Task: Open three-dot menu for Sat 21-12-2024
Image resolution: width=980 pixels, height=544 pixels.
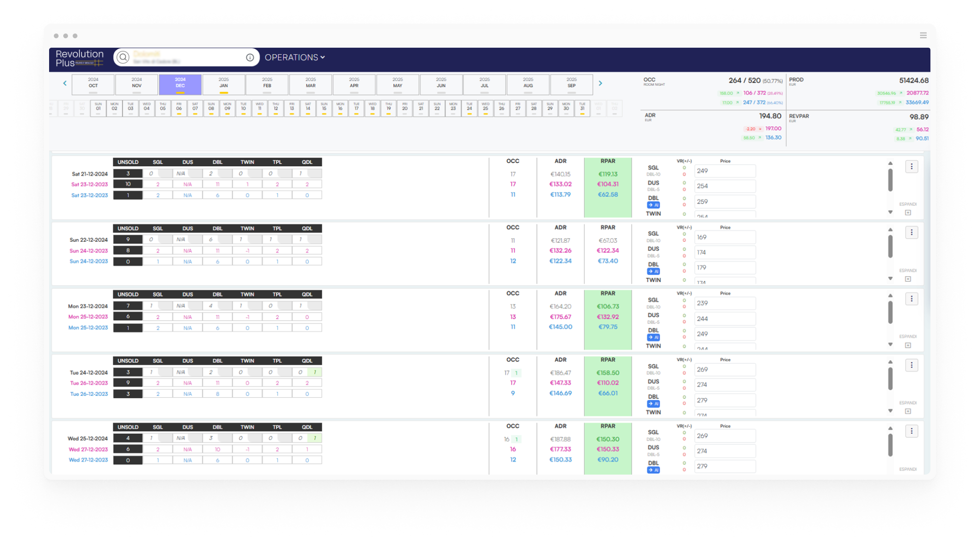Action: pos(911,166)
